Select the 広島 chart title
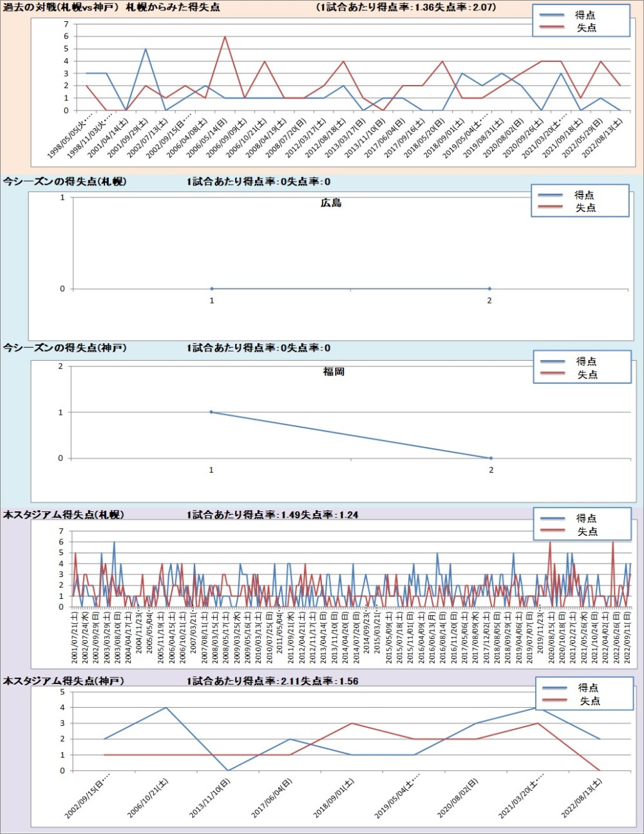Screen dimensions: 644x834 click(x=331, y=203)
